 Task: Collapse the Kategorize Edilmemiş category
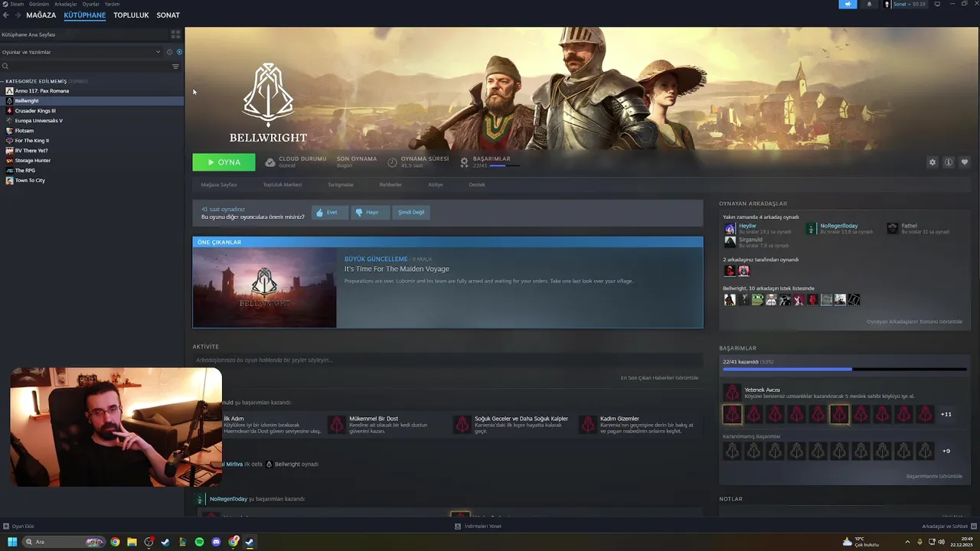point(3,81)
